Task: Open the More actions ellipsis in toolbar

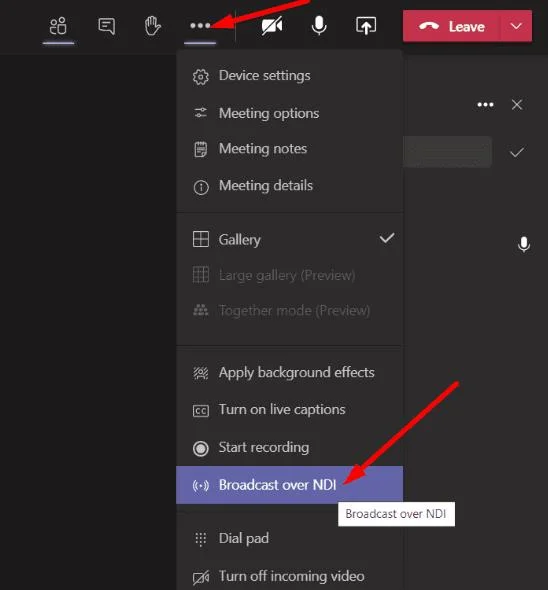Action: click(x=200, y=26)
